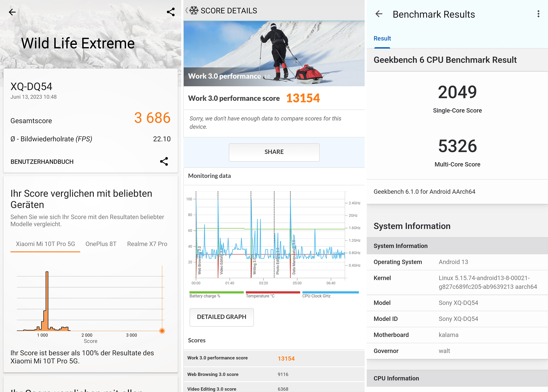
Task: Select Xiaomi Mi 10T Pro 5G tab
Action: (x=45, y=244)
